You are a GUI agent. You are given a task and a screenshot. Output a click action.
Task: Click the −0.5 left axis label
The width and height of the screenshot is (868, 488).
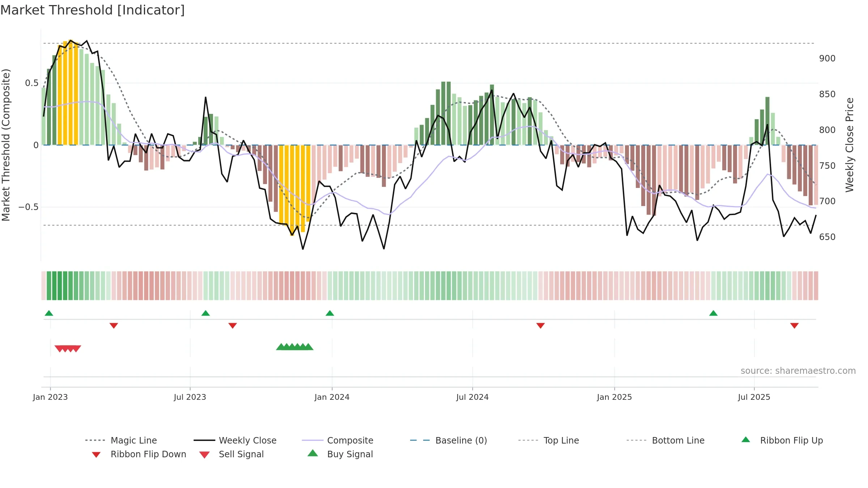tap(29, 207)
